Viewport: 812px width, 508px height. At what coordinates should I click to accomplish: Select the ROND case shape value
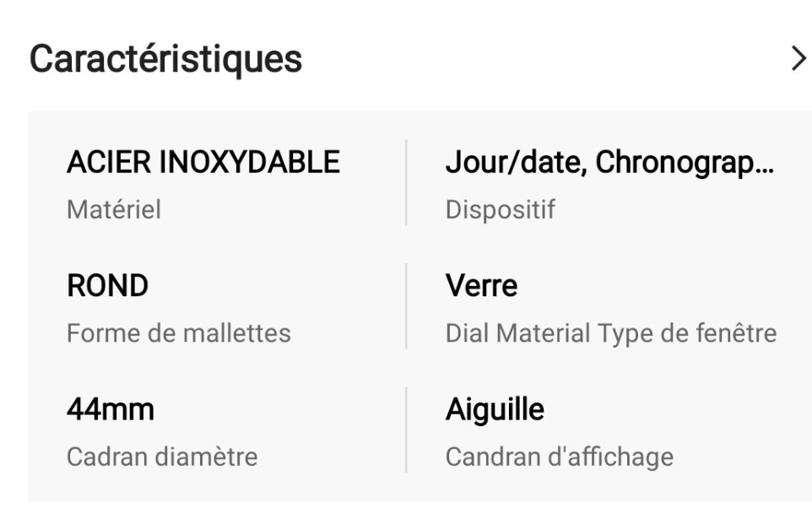tap(107, 286)
